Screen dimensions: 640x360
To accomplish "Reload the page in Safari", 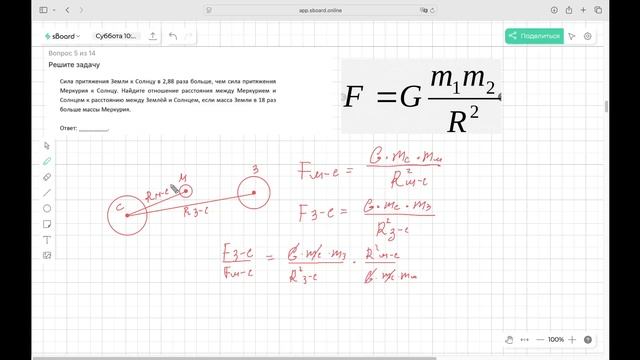I will tap(432, 10).
